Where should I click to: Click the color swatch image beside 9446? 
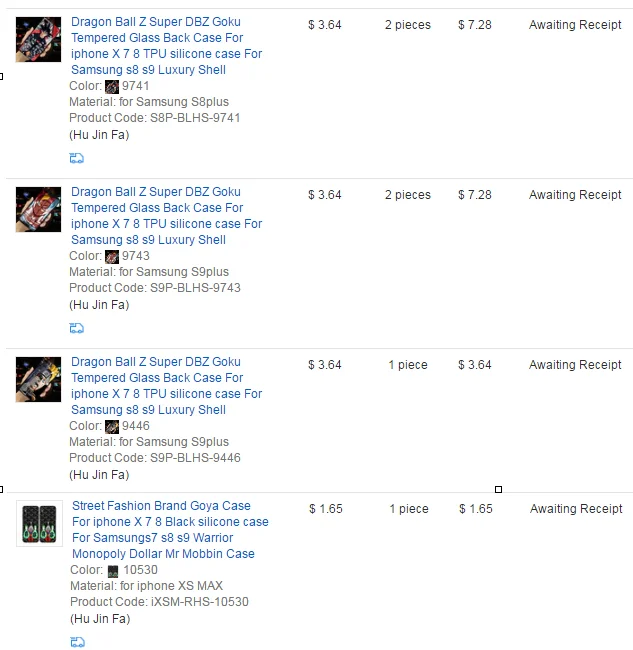tap(112, 427)
